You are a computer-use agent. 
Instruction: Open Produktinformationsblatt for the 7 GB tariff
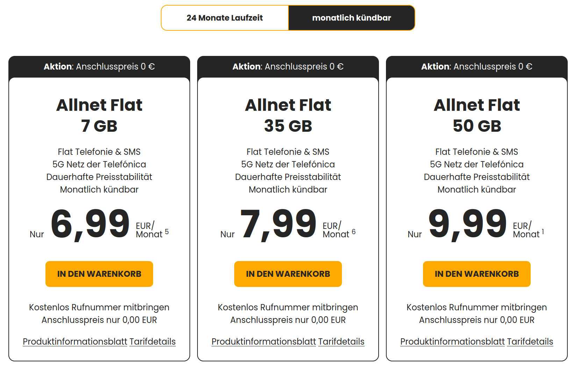pos(74,341)
